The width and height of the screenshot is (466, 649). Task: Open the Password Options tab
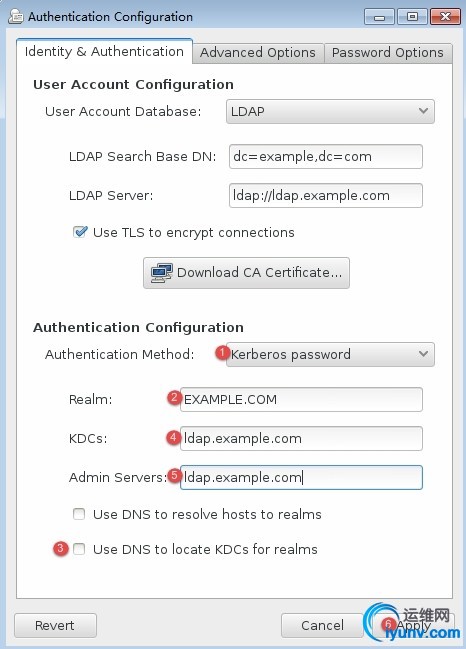click(388, 53)
